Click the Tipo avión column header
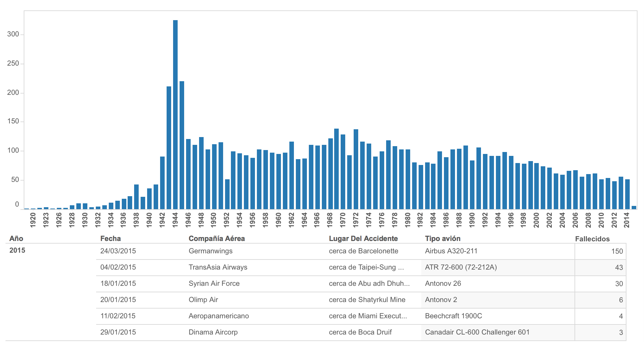 (x=443, y=239)
